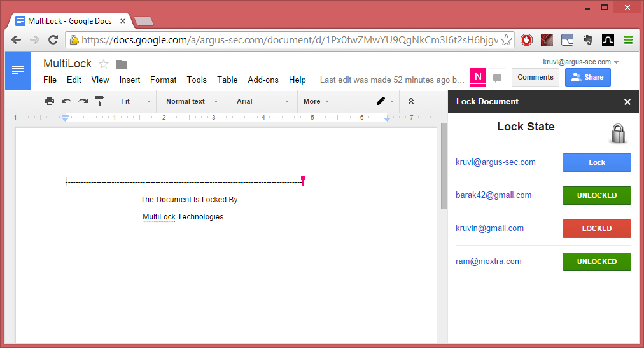
Task: Click the ram@moxtra.com link
Action: pos(488,261)
